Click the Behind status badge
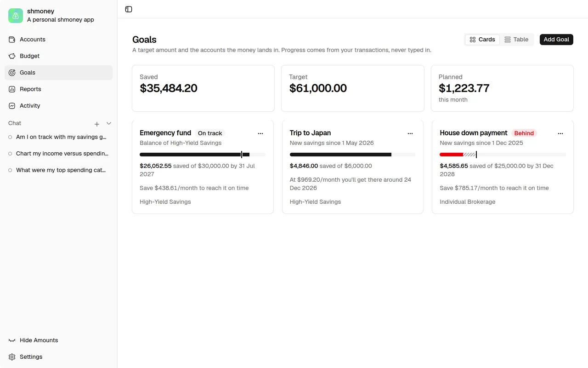Image resolution: width=588 pixels, height=368 pixels. [524, 133]
